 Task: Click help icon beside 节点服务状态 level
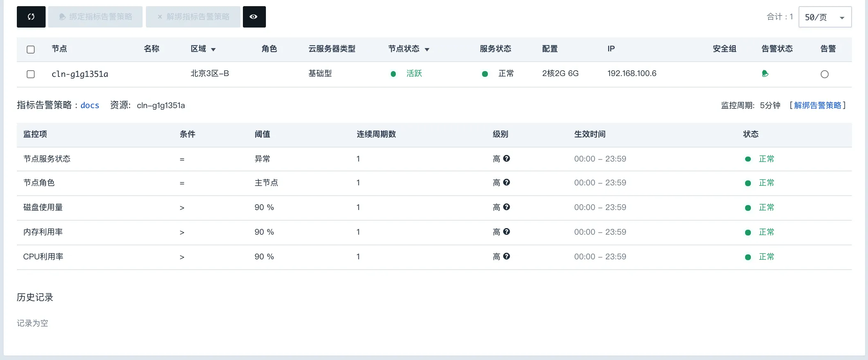(x=506, y=159)
